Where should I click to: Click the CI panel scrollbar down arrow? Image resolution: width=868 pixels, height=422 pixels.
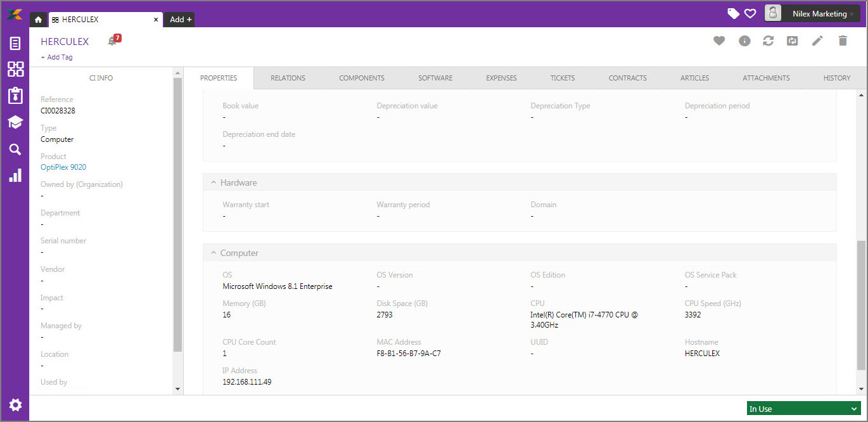pos(177,388)
